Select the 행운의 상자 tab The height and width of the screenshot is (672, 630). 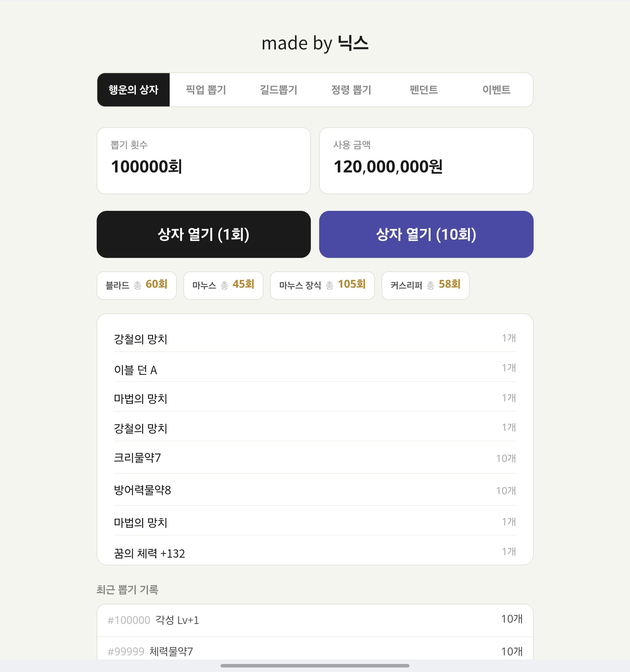click(133, 90)
